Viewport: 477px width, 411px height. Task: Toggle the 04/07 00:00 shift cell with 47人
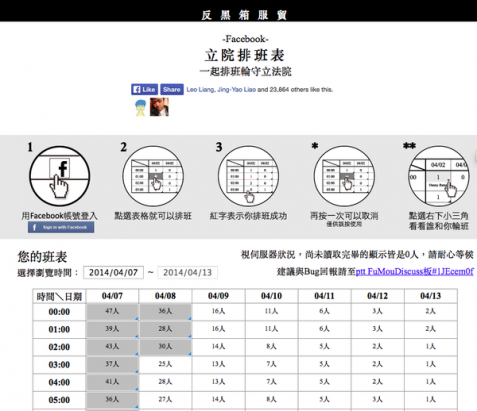tap(112, 312)
